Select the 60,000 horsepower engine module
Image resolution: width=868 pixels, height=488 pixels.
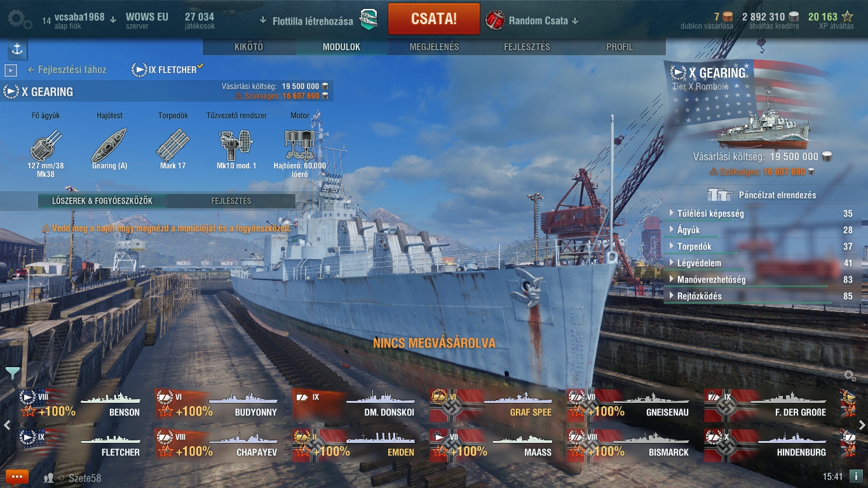[x=299, y=146]
